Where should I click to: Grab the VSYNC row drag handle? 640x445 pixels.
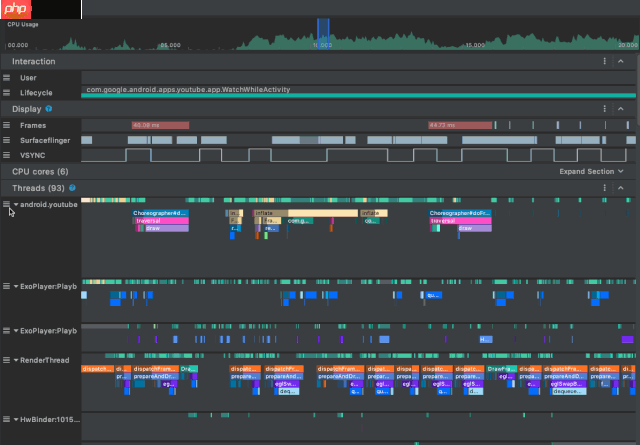(7, 155)
